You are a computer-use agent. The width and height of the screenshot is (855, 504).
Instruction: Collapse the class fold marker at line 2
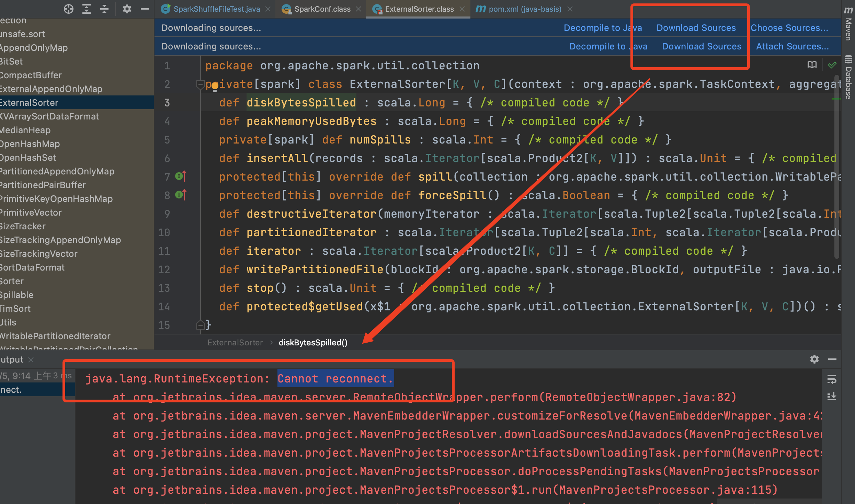(x=200, y=84)
